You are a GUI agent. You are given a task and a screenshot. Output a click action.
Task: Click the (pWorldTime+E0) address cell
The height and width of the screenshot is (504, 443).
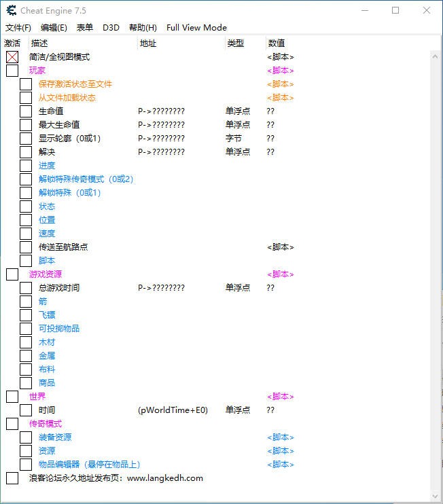(x=173, y=410)
